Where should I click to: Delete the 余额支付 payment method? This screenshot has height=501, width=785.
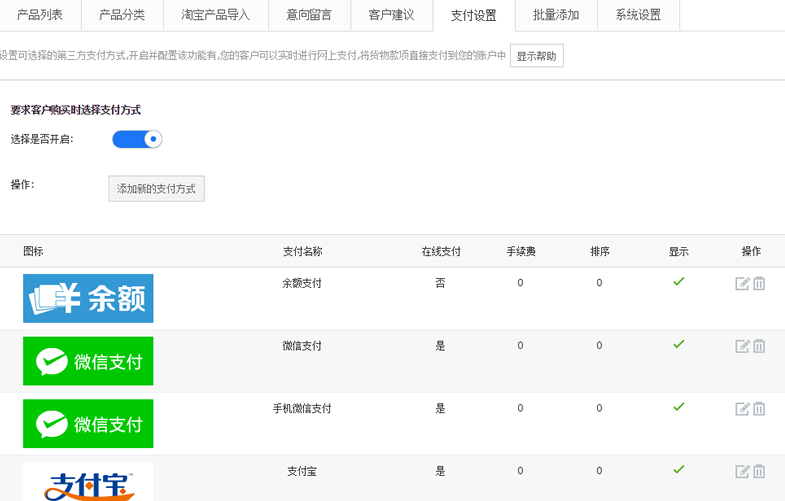coord(759,284)
